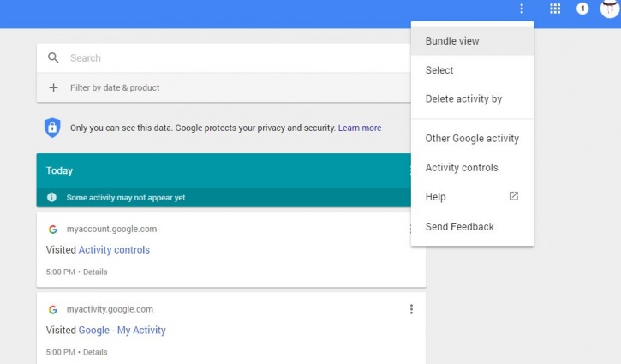The width and height of the screenshot is (621, 364).
Task: Click the Google logo next to myaccount.google.com
Action: tap(52, 230)
